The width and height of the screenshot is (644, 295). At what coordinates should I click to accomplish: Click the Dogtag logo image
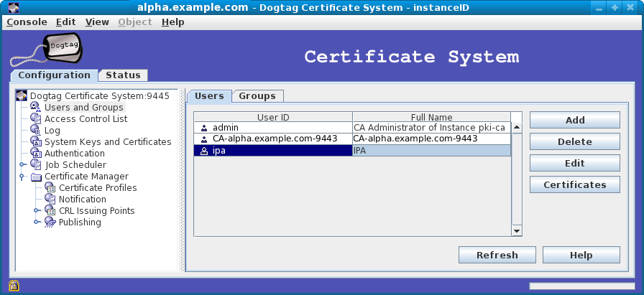(x=46, y=50)
